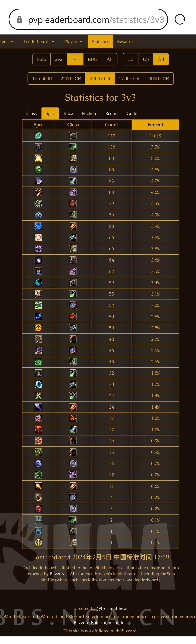Expand the Players dropdown menu
The image size is (196, 644).
coord(73,41)
